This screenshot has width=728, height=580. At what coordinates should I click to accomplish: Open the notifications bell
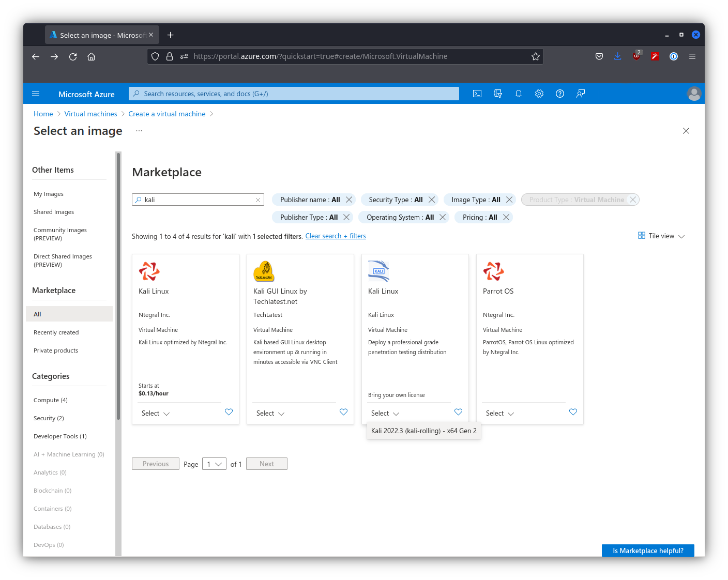coord(519,94)
